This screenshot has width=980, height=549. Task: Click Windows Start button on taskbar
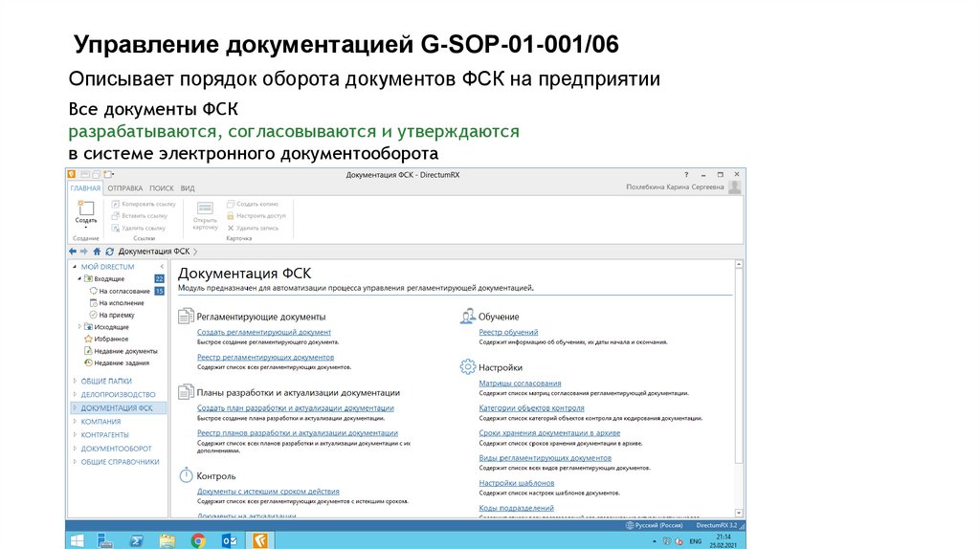(x=77, y=541)
